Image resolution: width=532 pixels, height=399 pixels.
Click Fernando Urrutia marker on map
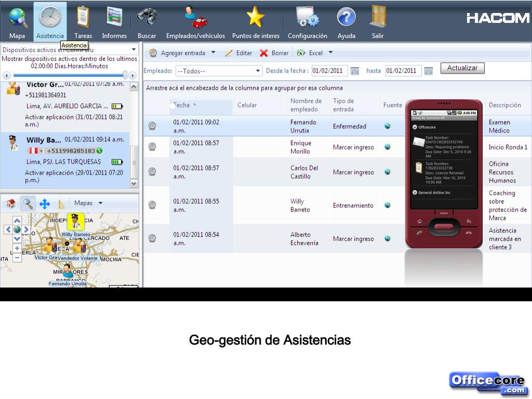click(x=68, y=271)
